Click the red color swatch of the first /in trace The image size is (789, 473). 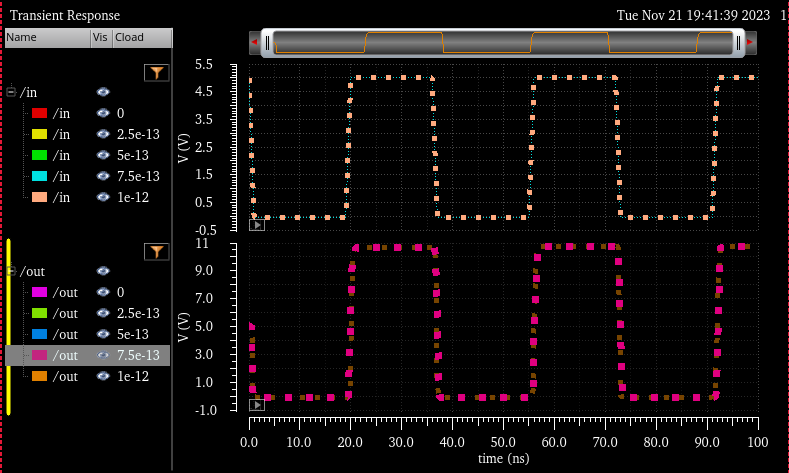40,113
